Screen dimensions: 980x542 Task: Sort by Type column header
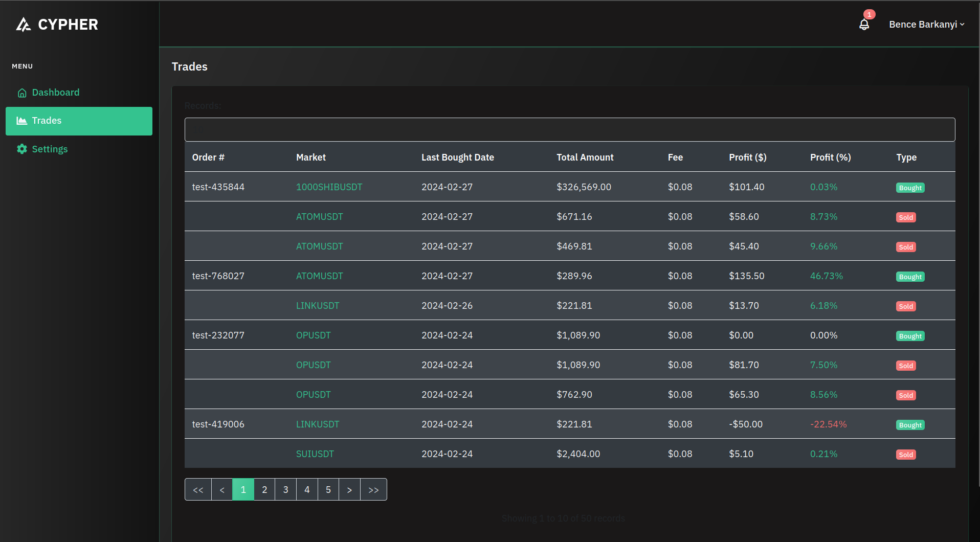point(906,157)
